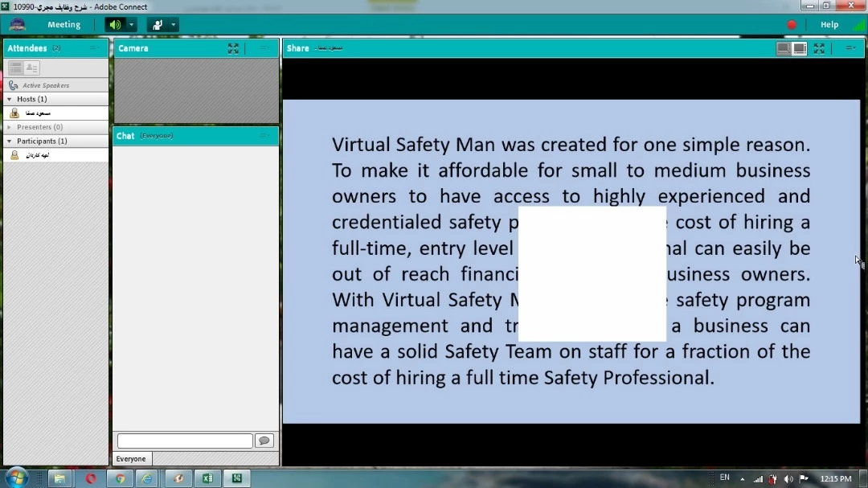Click the shared slide content
Screen dimensions: 868x488
(571, 261)
